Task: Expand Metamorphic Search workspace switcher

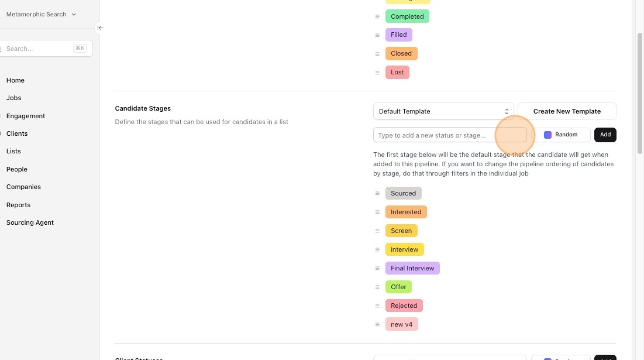Action: tap(41, 14)
